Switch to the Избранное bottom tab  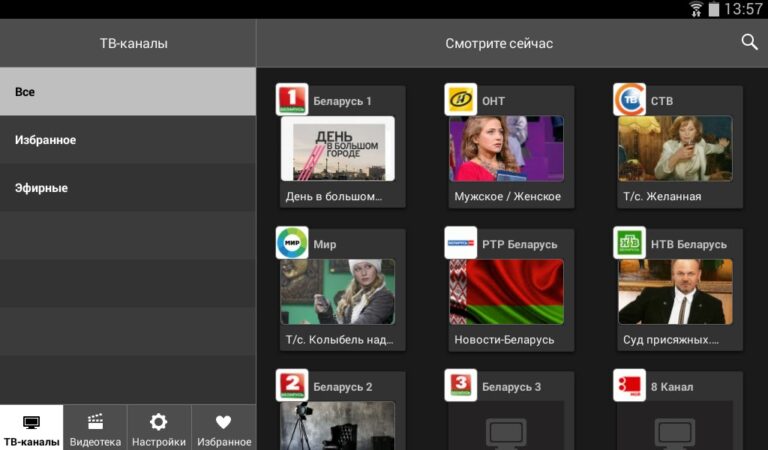coord(224,427)
